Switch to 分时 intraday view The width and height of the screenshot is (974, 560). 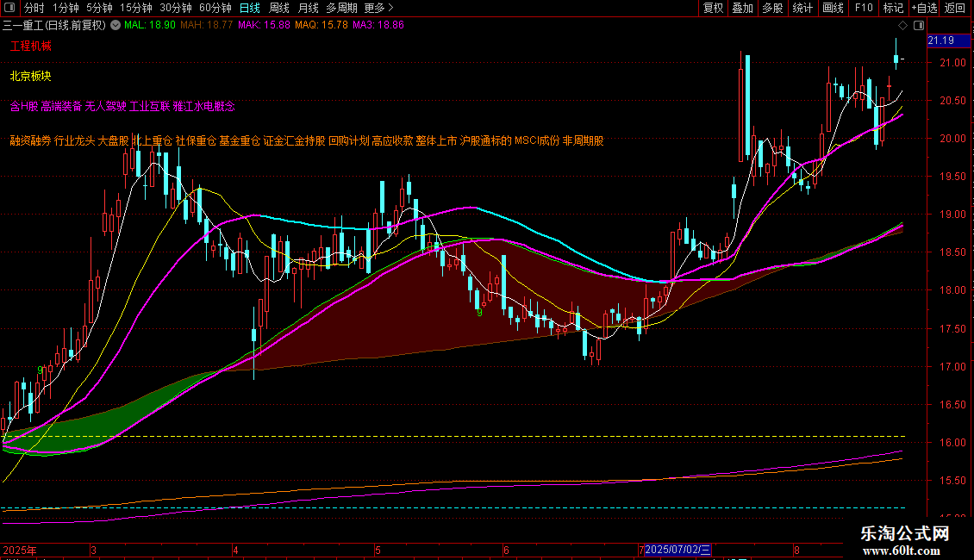tap(34, 8)
